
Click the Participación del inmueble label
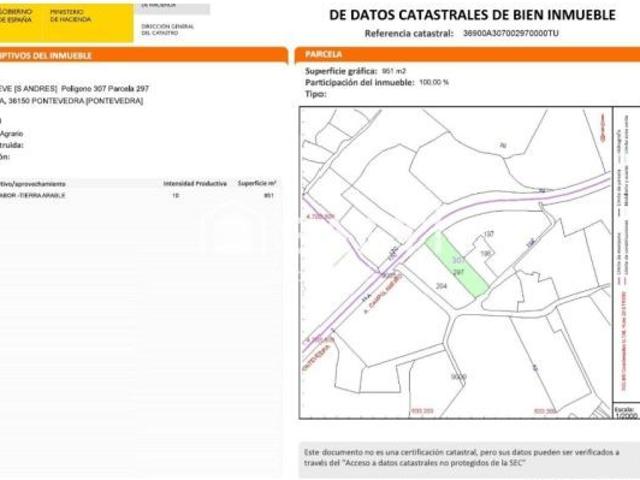coord(360,82)
